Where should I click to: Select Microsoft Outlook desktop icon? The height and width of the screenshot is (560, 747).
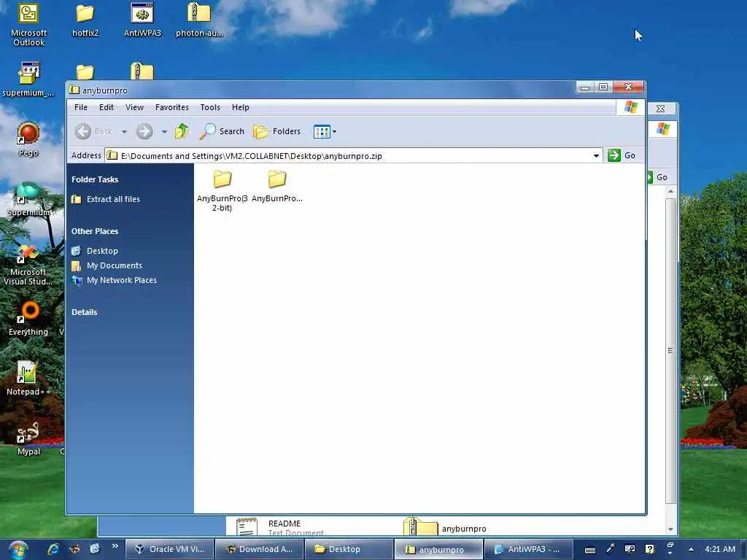coord(28,24)
